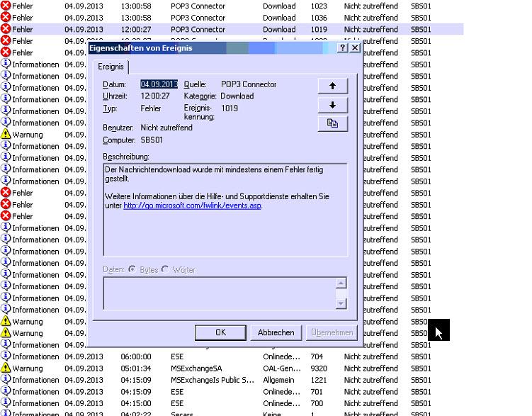Click error icon of highlighted 12:00:27 row
532x416 pixels.
[6, 29]
